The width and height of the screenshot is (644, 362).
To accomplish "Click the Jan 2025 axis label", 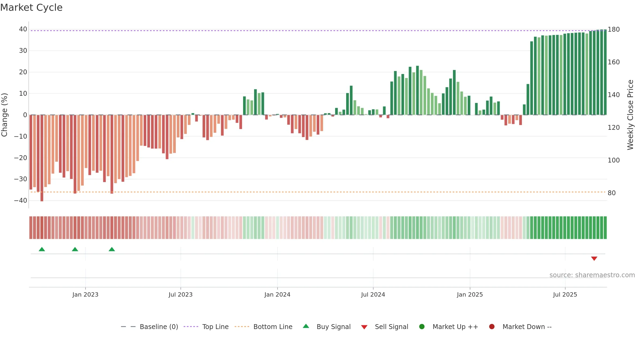I will pos(470,294).
